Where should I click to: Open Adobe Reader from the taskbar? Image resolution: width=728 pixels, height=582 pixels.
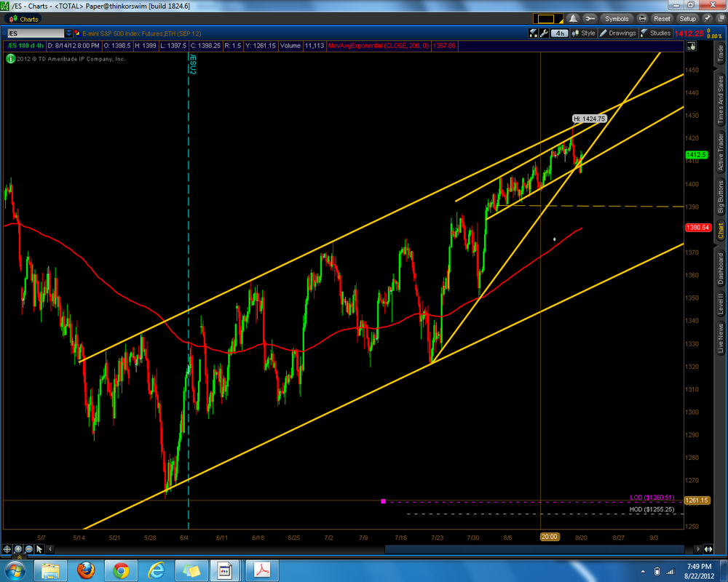pyautogui.click(x=262, y=570)
